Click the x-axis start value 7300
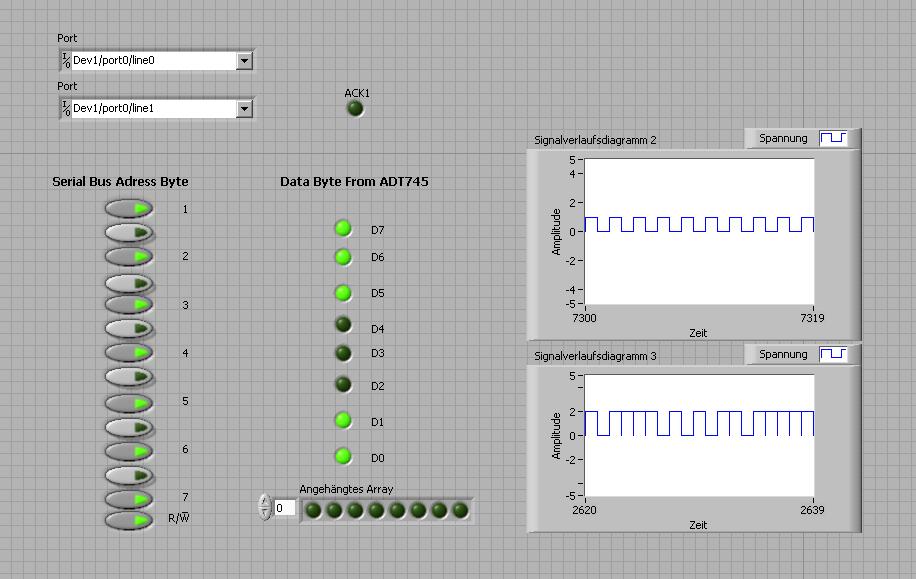This screenshot has height=579, width=916. [x=584, y=318]
